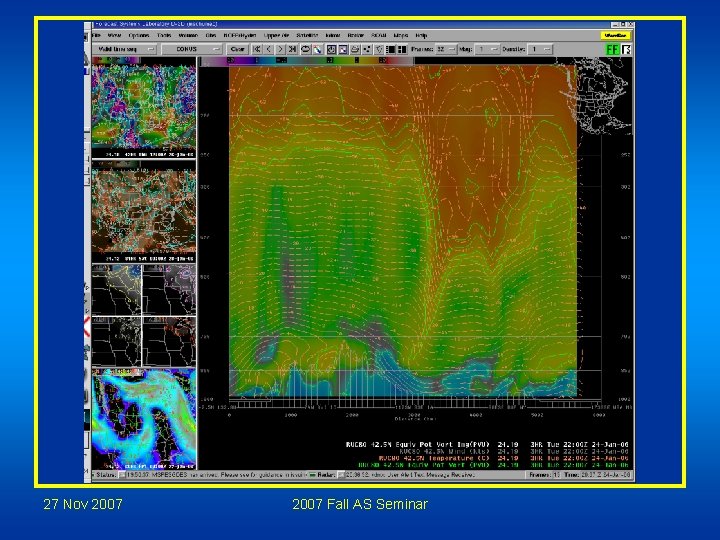Step back one frame arrow
Viewport: 720px width, 540px height.
(x=269, y=49)
